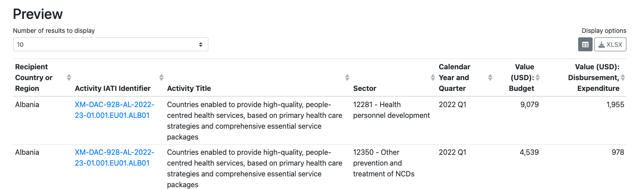644x189 pixels.
Task: Download results via the XLSX button
Action: pyautogui.click(x=611, y=45)
